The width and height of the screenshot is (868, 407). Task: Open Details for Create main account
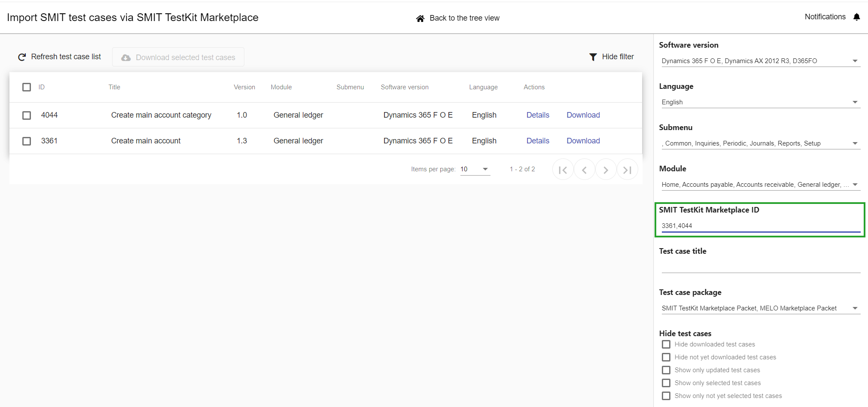tap(538, 141)
